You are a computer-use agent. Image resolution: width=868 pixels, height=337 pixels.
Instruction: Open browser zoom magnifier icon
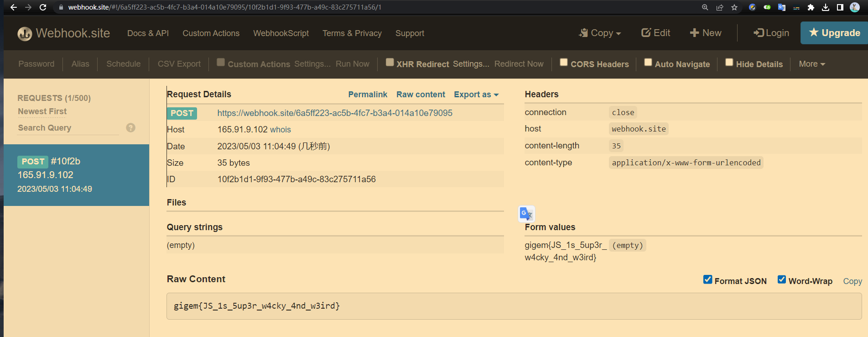pyautogui.click(x=705, y=7)
